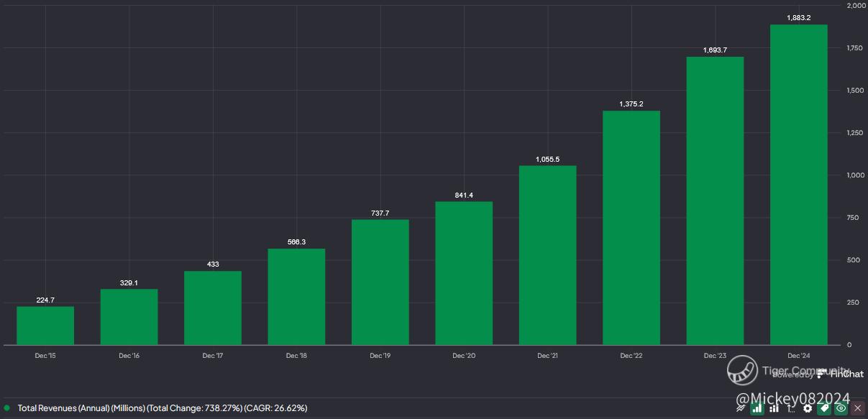Viewport: 868px width, 419px height.
Task: Click the 1,000 y-axis tick label
Action: click(x=856, y=175)
